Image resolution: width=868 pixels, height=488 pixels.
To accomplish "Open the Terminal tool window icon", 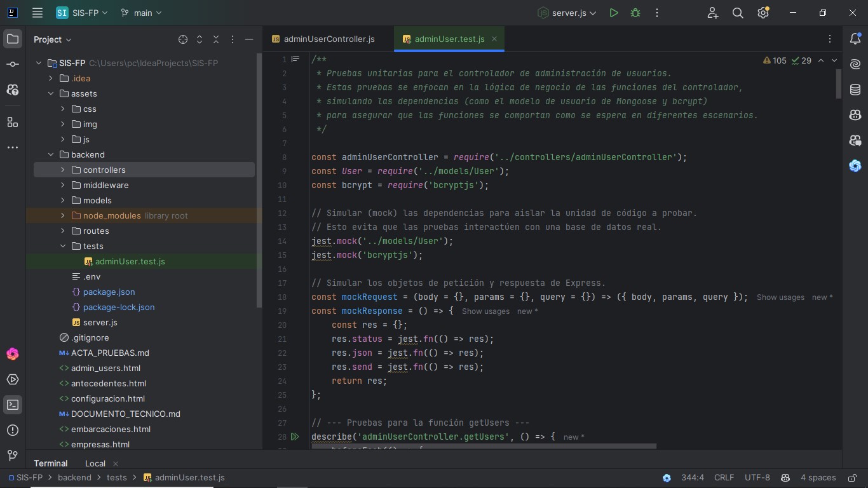I will pos(13,405).
